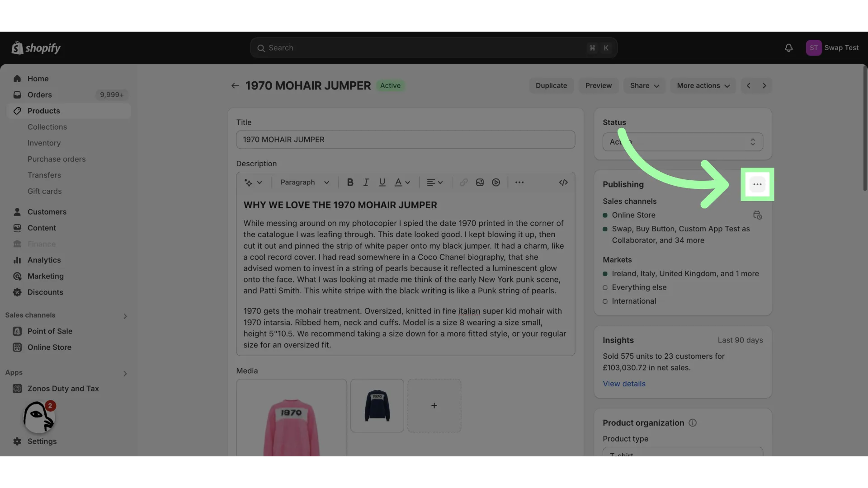Screen dimensions: 868x488
Task: Click the Duplicate button
Action: click(x=551, y=86)
